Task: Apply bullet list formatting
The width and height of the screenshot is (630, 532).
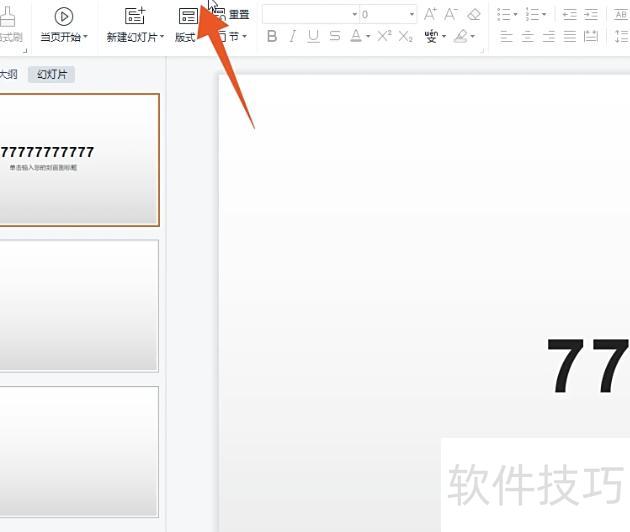Action: [x=503, y=14]
